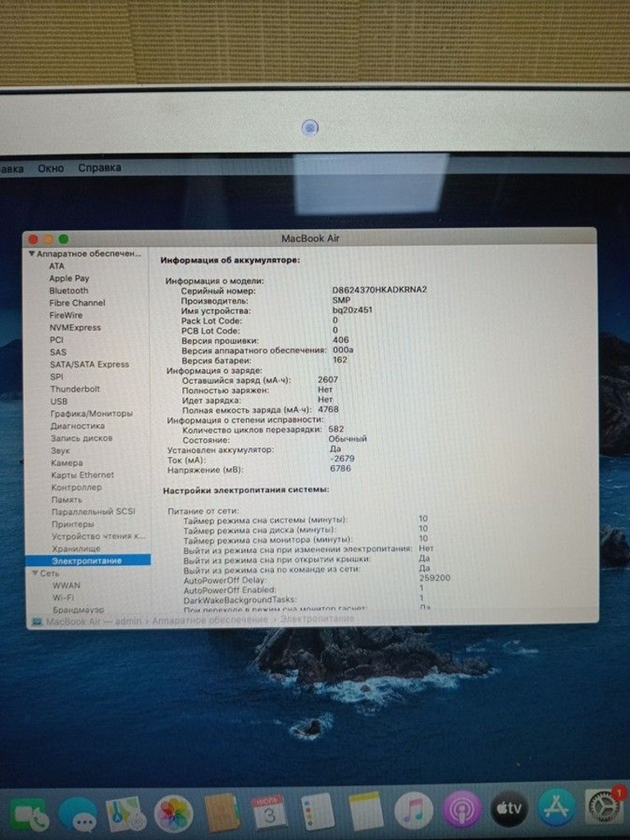630x840 pixels.
Task: Select Bluetooth in the sidebar
Action: tap(69, 290)
